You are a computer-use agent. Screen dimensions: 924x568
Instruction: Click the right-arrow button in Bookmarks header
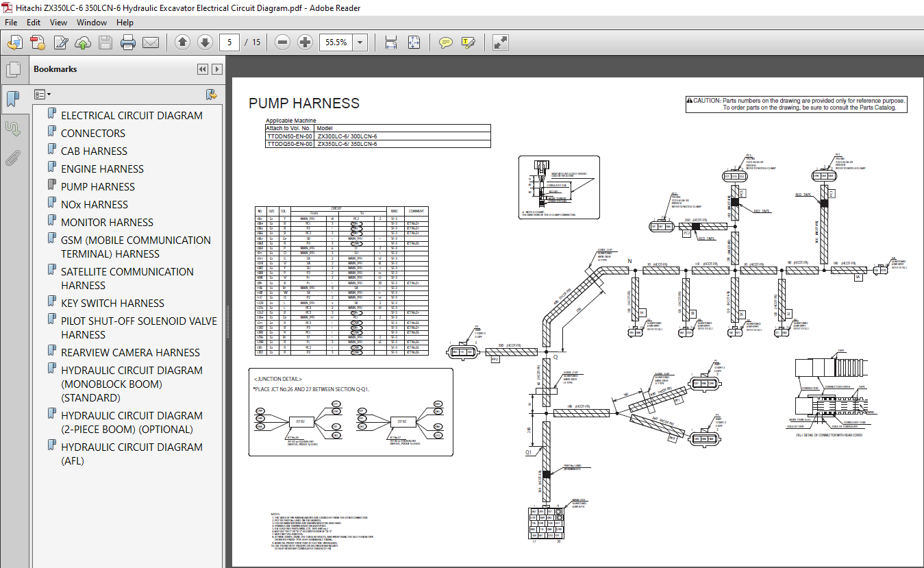pos(216,69)
